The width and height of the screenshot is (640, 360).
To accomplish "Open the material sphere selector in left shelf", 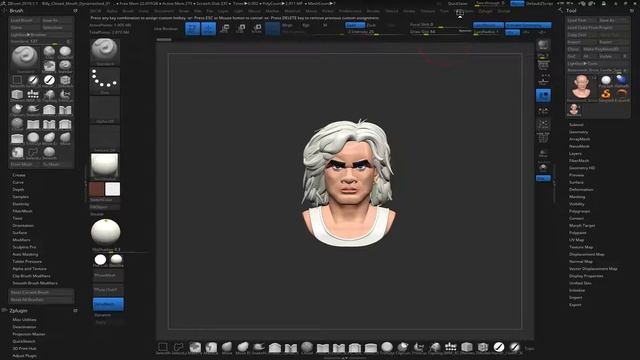I will (x=105, y=166).
